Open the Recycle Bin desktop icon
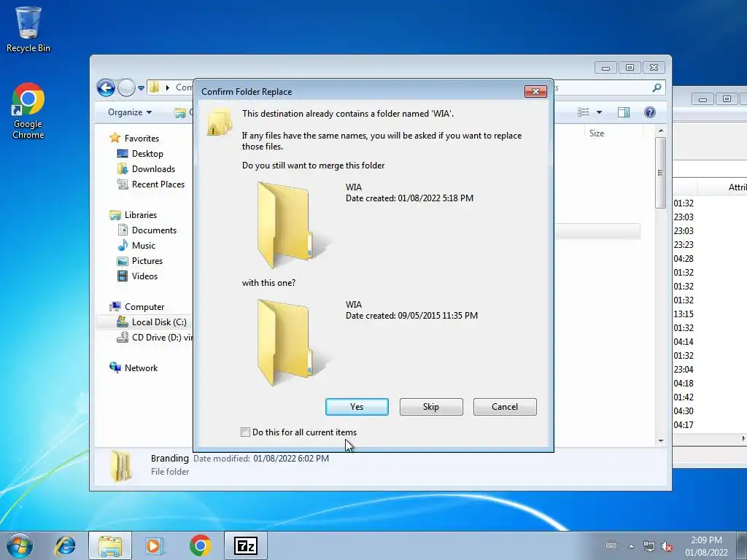747x560 pixels. (28, 28)
